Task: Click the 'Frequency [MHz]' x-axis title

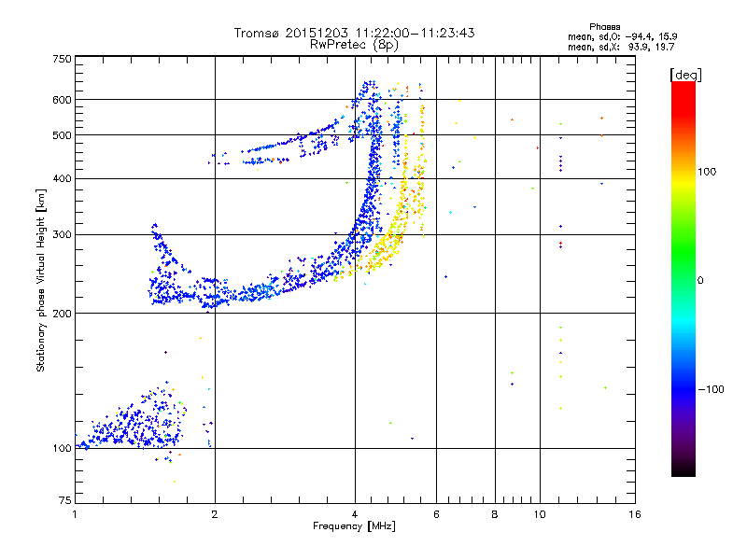Action: 354,526
